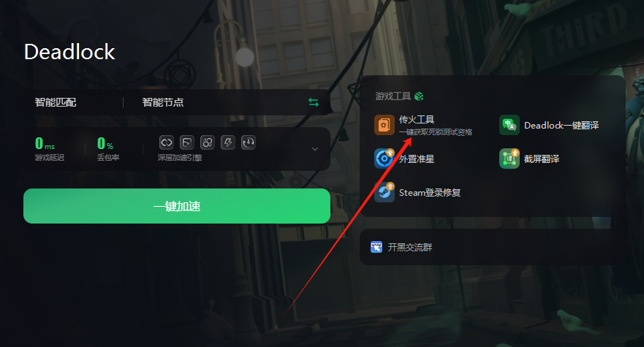Image resolution: width=644 pixels, height=347 pixels.
Task: Click the two-circles swap engine icon
Action: click(208, 142)
